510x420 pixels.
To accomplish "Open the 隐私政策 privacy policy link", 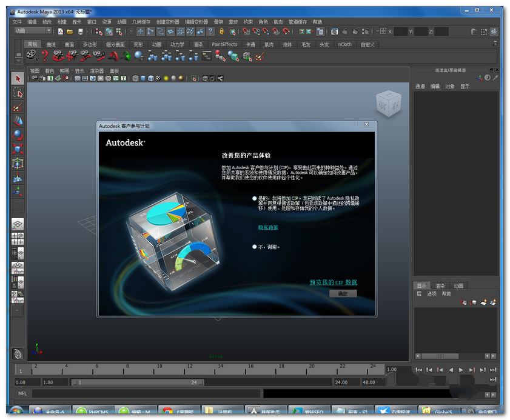I will 268,227.
